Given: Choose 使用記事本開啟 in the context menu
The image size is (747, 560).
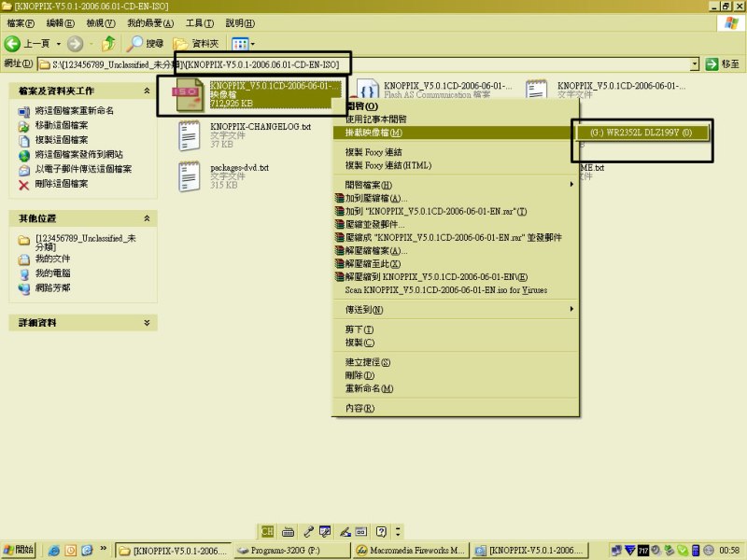Looking at the screenshot, I should coord(455,119).
